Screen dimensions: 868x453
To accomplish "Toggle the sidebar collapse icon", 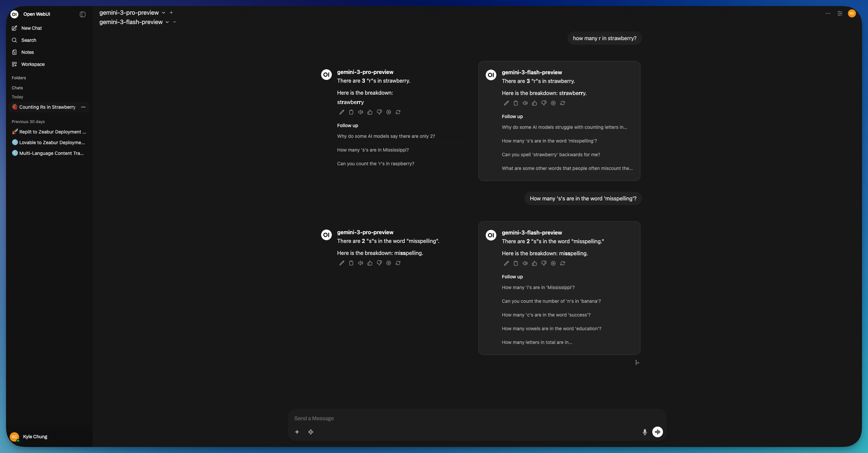I will click(x=83, y=14).
